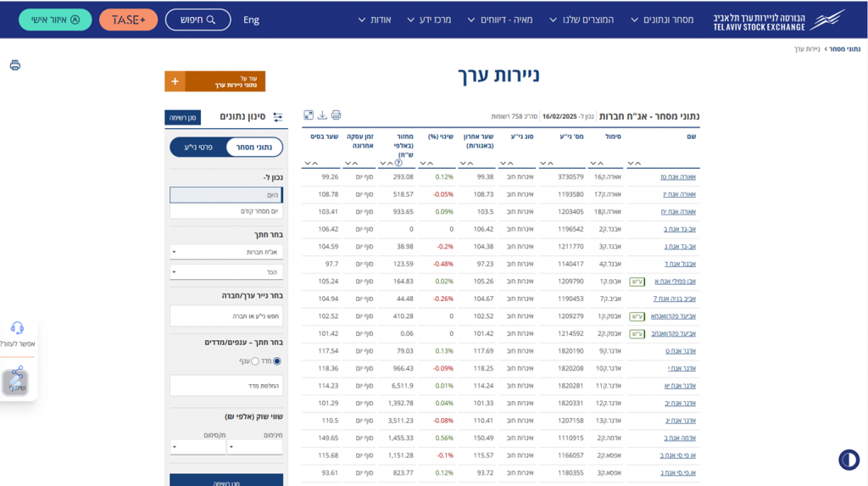Click the plus icon on the orange banner

[x=175, y=81]
